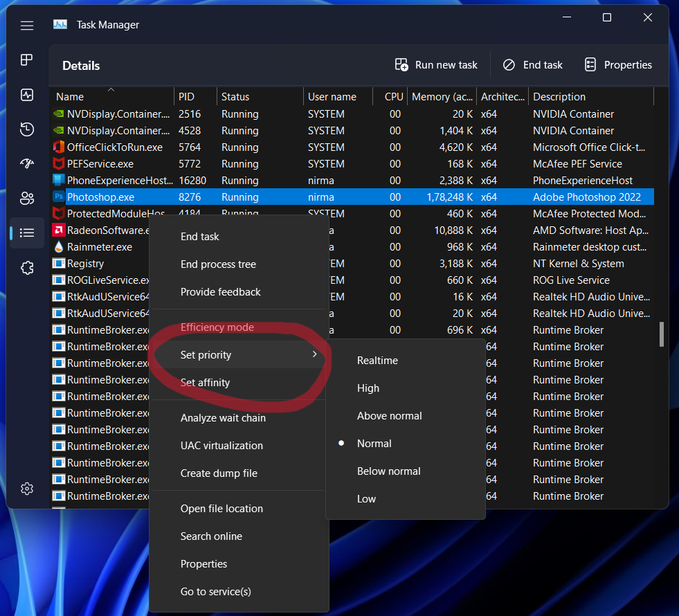
Task: Toggle UAC virtualization
Action: tap(239, 446)
